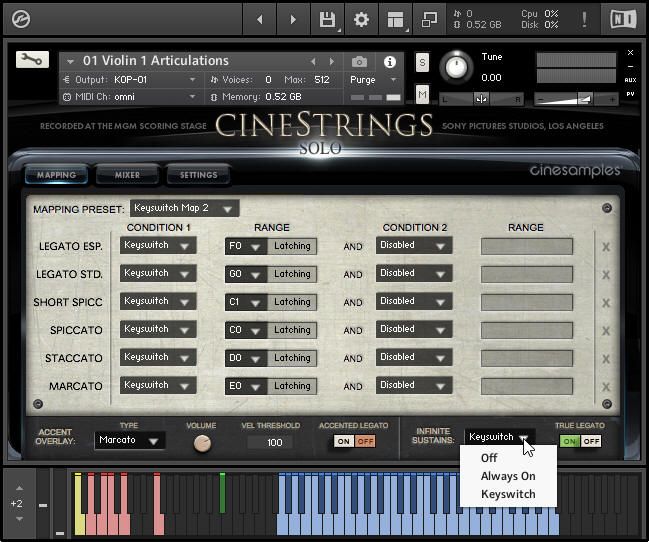Toggle the Mute M button
Image resolution: width=649 pixels, height=542 pixels.
click(x=422, y=95)
